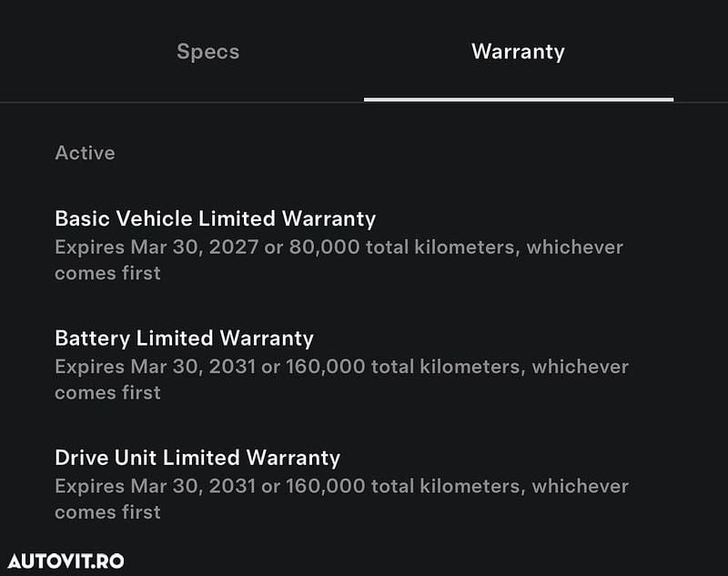Click the word 'Expires' under Basic Vehicle warranty
The width and height of the screenshot is (728, 576).
tap(88, 248)
